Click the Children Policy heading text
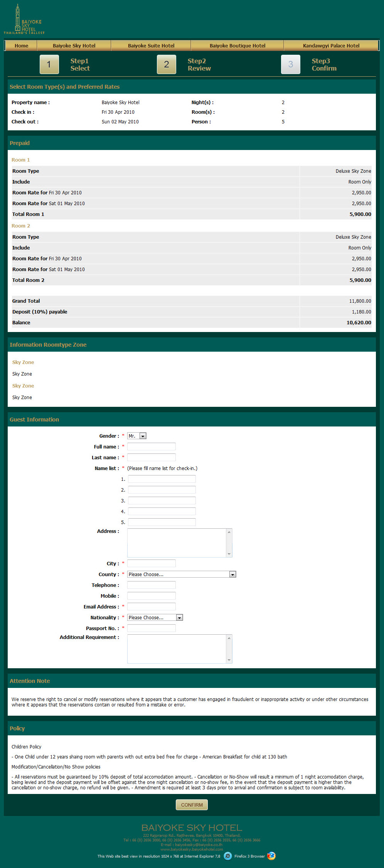Screen dimensions: 384x868 [x=26, y=747]
